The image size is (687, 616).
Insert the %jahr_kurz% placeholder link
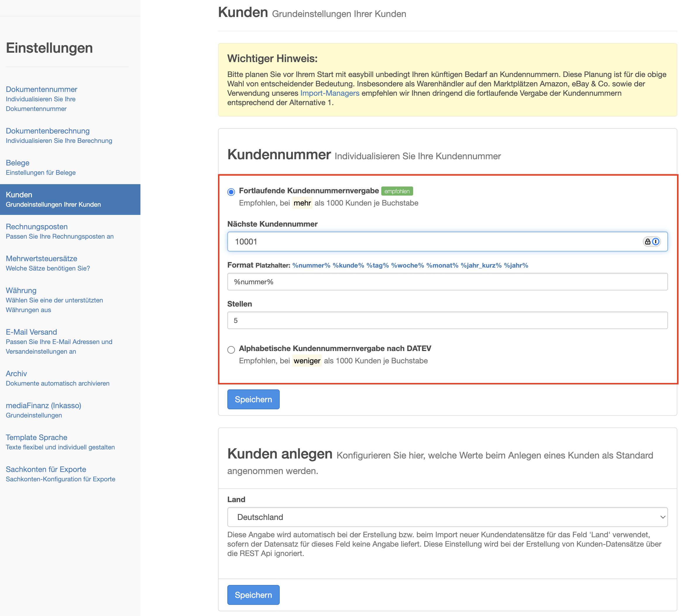[x=481, y=265]
